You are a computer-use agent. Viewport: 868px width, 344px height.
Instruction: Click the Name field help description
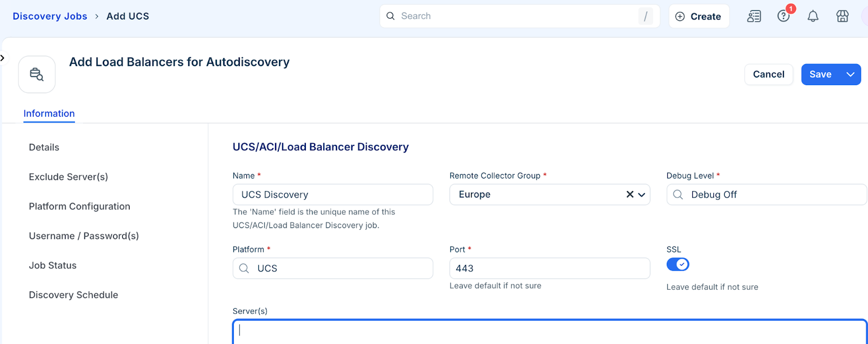314,219
